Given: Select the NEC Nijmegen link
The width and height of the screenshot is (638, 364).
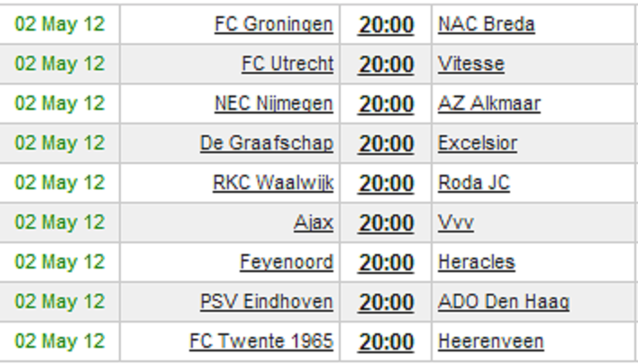Looking at the screenshot, I should (x=274, y=104).
